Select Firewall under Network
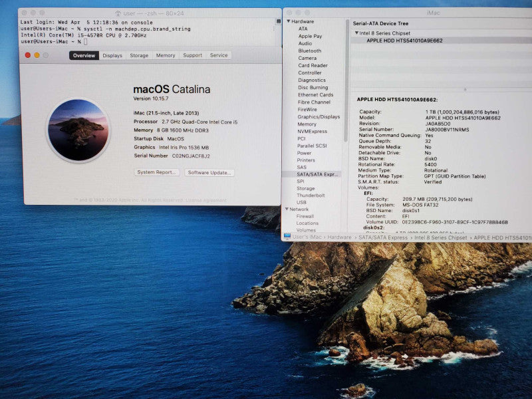This screenshot has width=532, height=399. pos(305,216)
